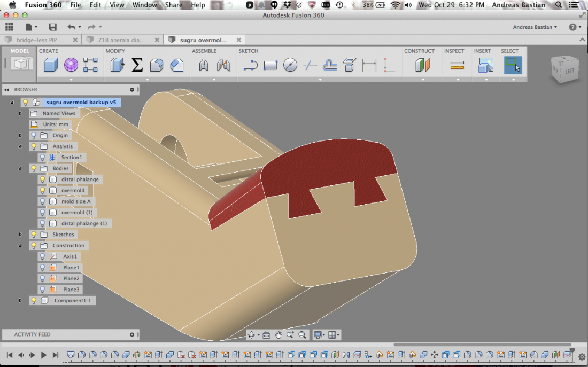
Task: Expand the Named Views folder
Action: [20, 113]
